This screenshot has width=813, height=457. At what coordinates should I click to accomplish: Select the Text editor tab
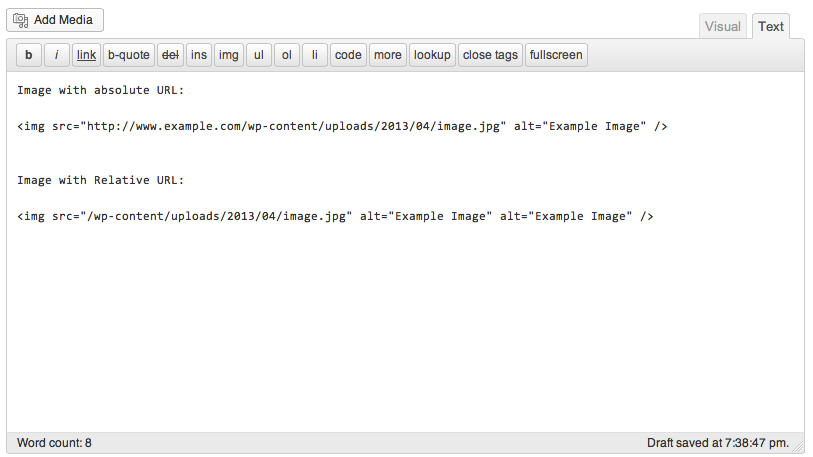(x=771, y=27)
